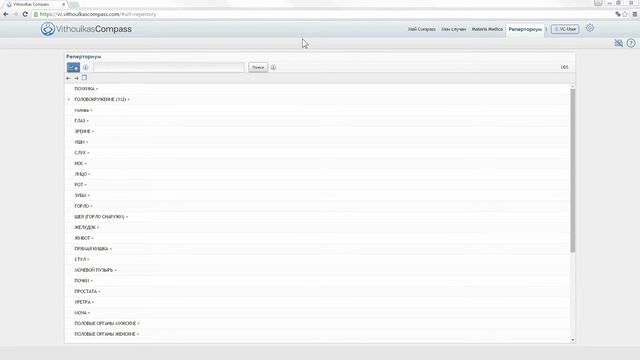This screenshot has width=640, height=360.
Task: Focus the repertory search input field
Action: pyautogui.click(x=169, y=67)
